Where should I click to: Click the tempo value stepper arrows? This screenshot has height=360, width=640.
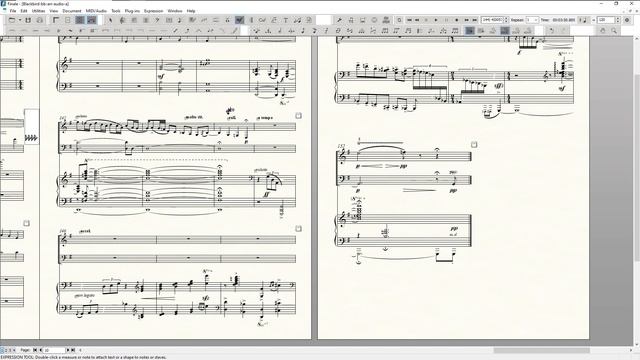pos(618,20)
